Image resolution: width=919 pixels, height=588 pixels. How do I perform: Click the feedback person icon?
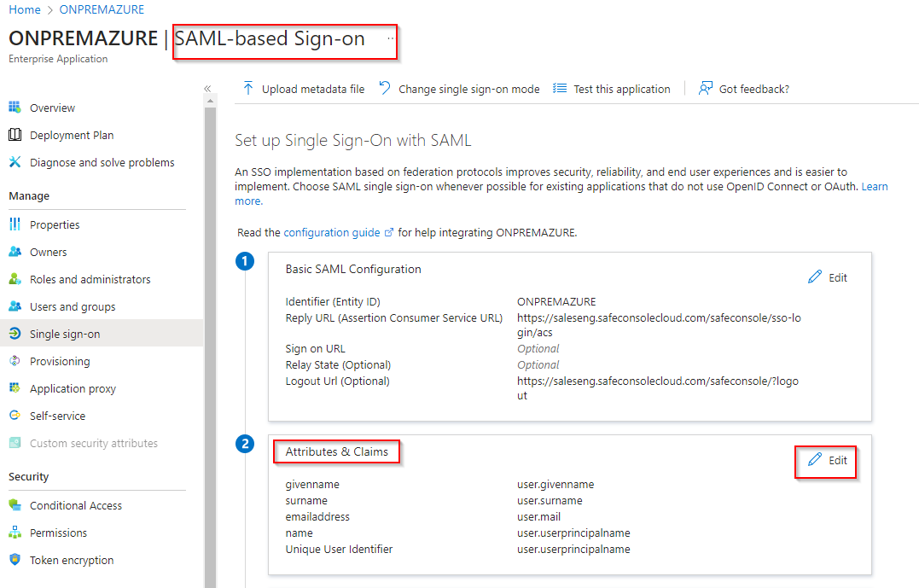705,88
